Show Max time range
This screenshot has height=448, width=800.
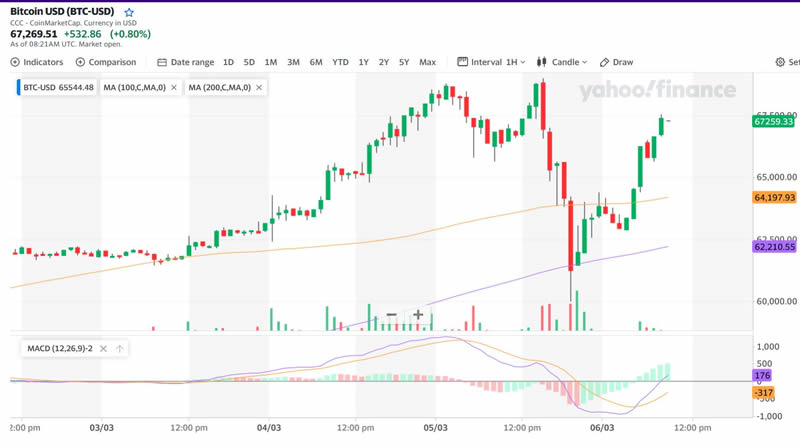pos(427,62)
